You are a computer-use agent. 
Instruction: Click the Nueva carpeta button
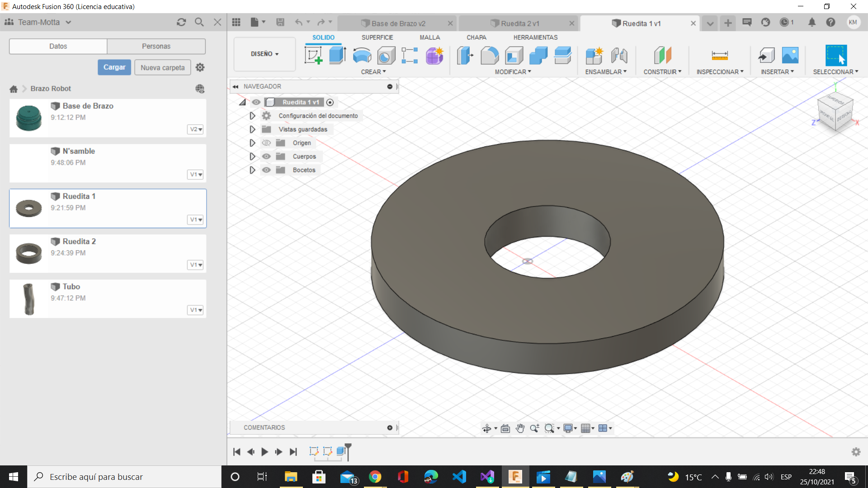pyautogui.click(x=162, y=67)
